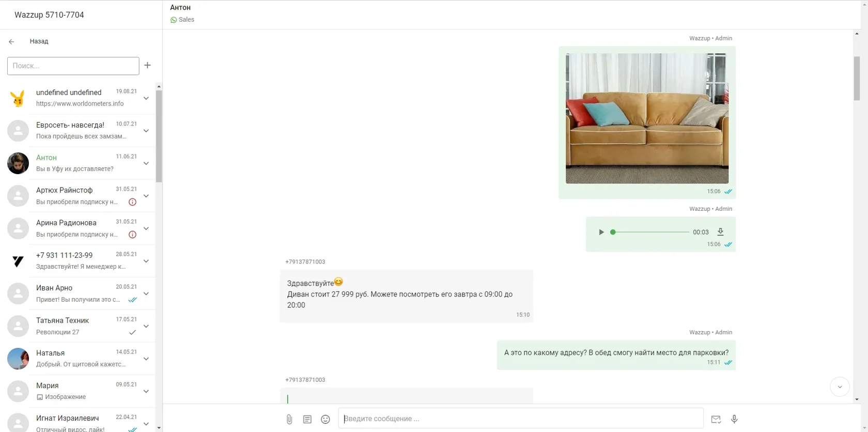This screenshot has width=868, height=432.
Task: Click the back arrow icon next to Назад
Action: (11, 41)
